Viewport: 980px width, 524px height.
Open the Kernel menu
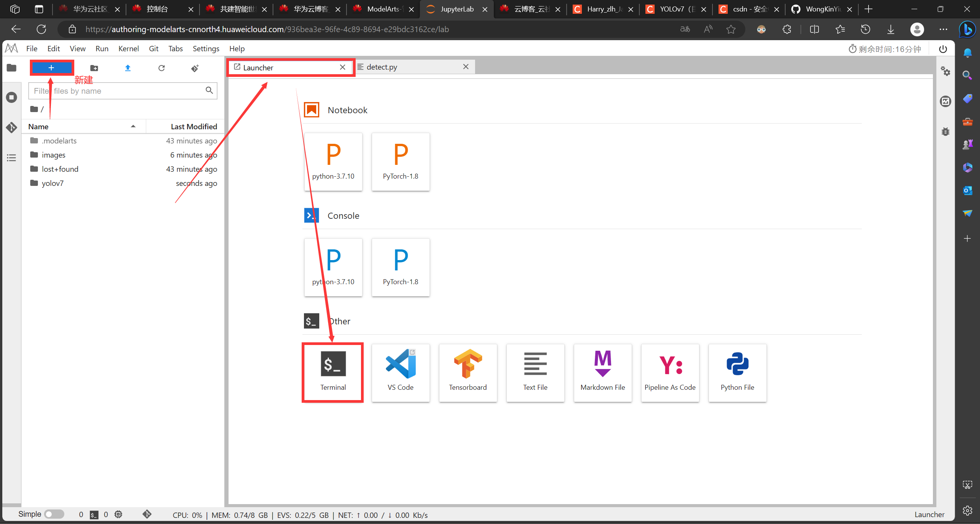pyautogui.click(x=128, y=49)
